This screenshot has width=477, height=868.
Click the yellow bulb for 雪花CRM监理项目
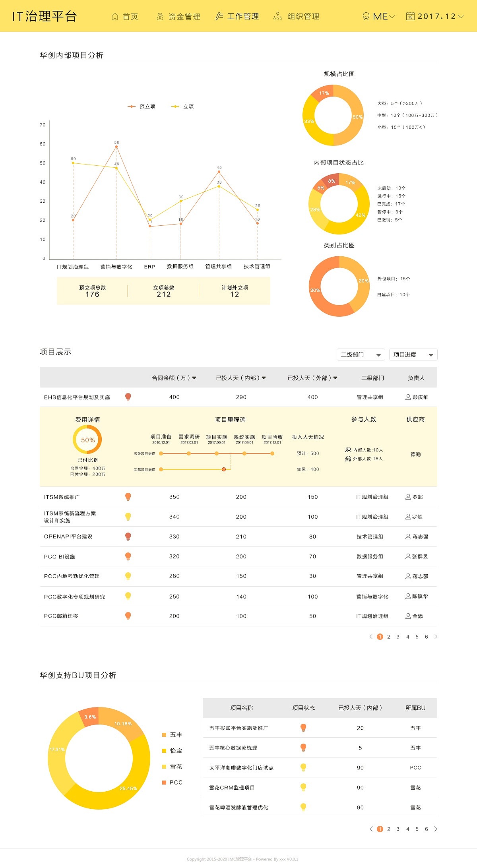click(x=303, y=787)
